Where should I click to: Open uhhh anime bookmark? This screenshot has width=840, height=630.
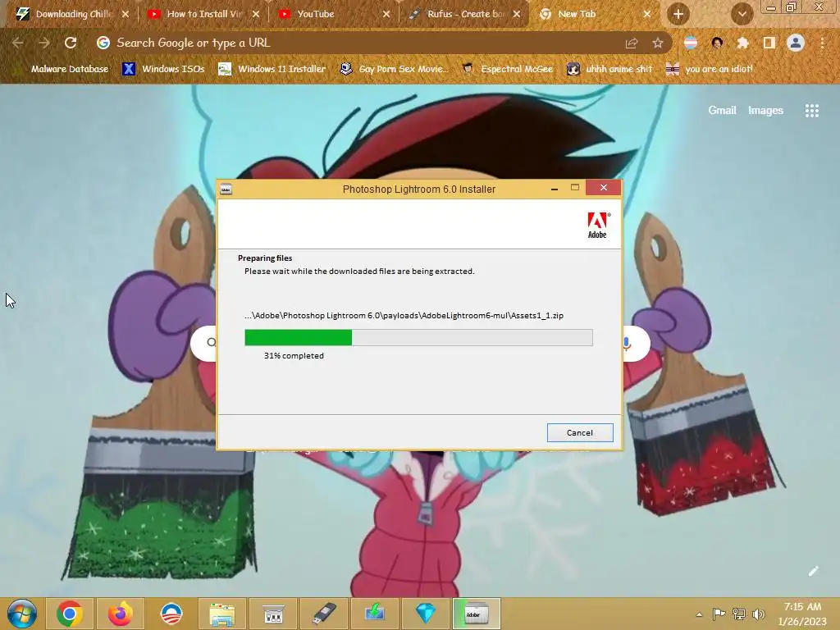click(x=610, y=69)
